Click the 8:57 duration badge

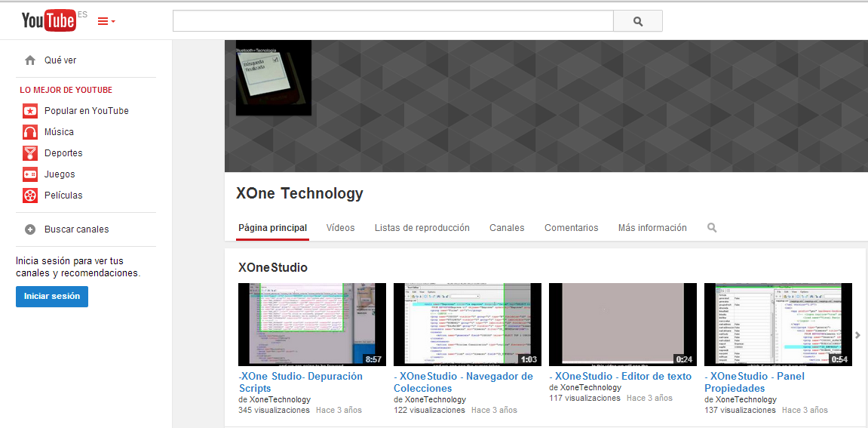click(373, 359)
